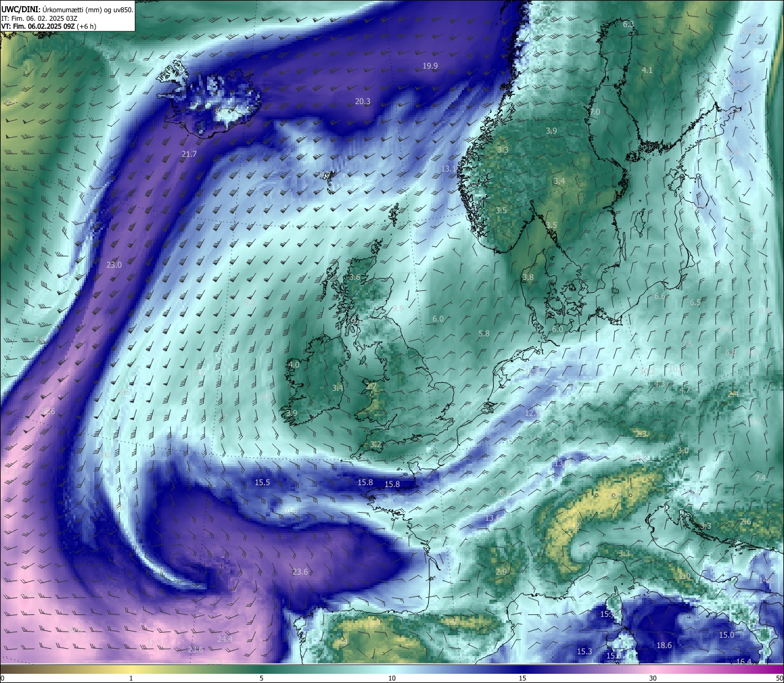Click the '10' tick on the color scale
The image size is (784, 683).
(x=392, y=678)
